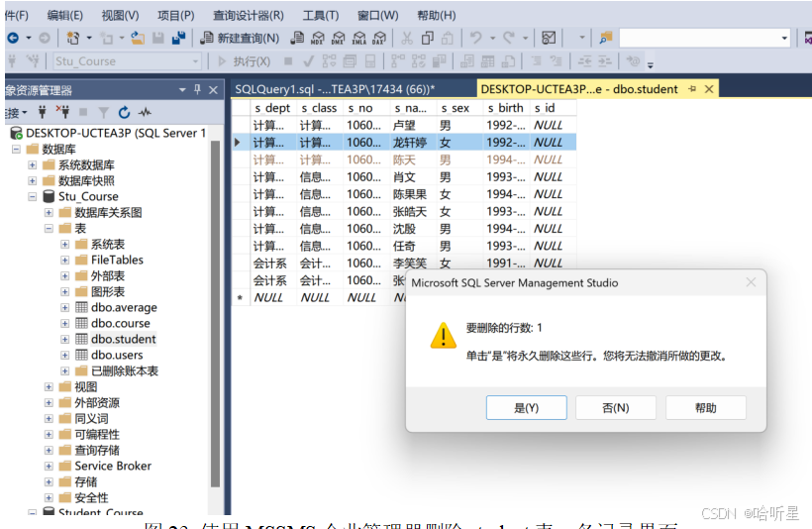Click the 否(N) button in dialog
The image size is (812, 529).
coord(616,408)
